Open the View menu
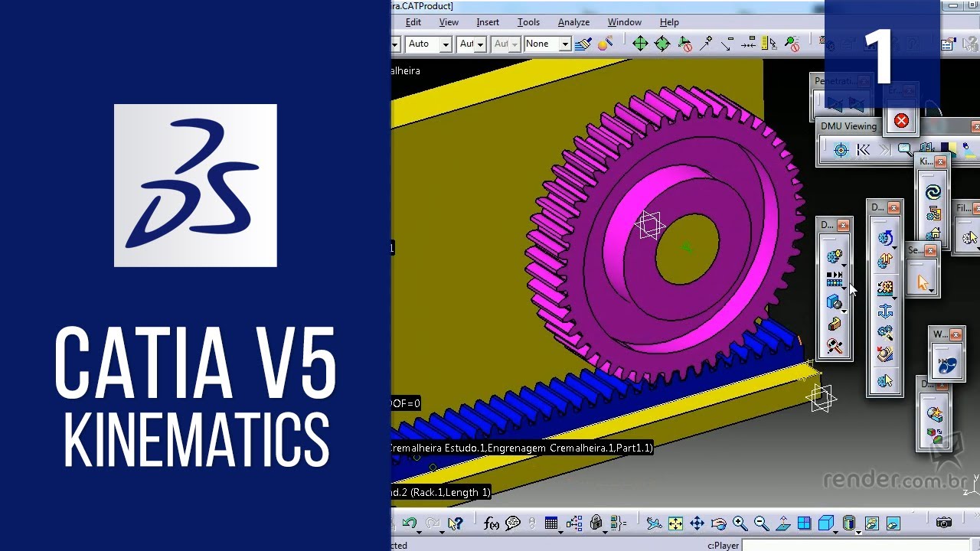This screenshot has width=980, height=551. (x=449, y=22)
